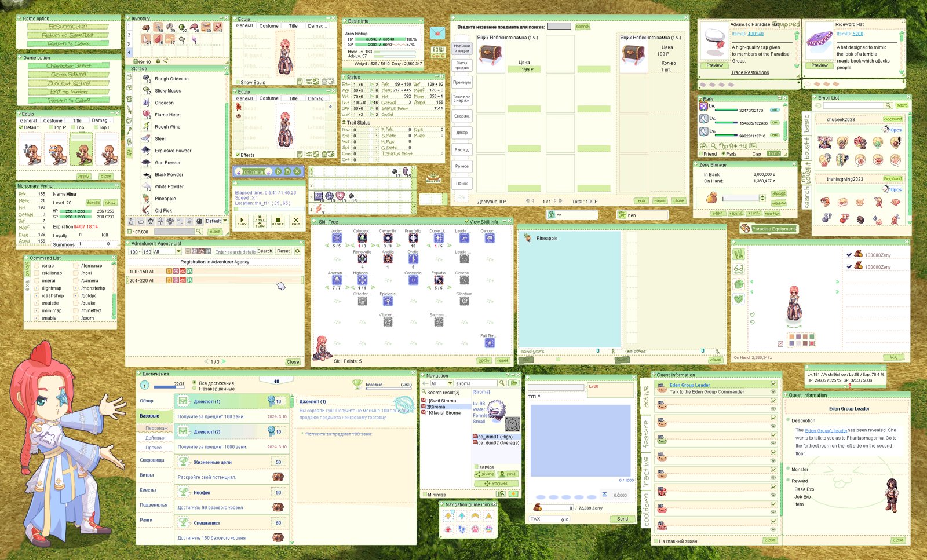Toggle the eye icon for Eden Group Leader quest
This screenshot has width=927, height=560.
773,392
